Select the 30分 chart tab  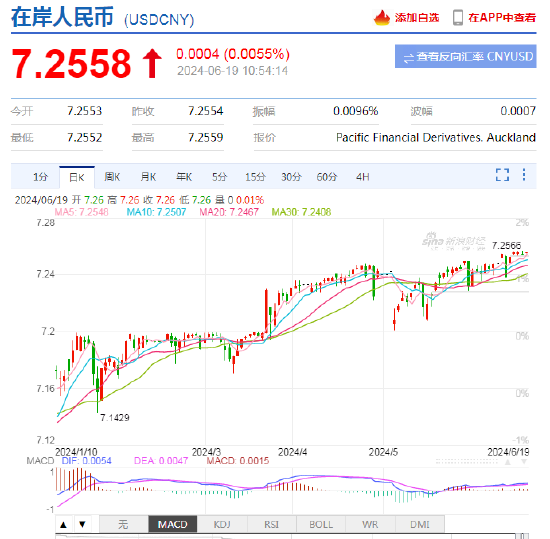(291, 177)
